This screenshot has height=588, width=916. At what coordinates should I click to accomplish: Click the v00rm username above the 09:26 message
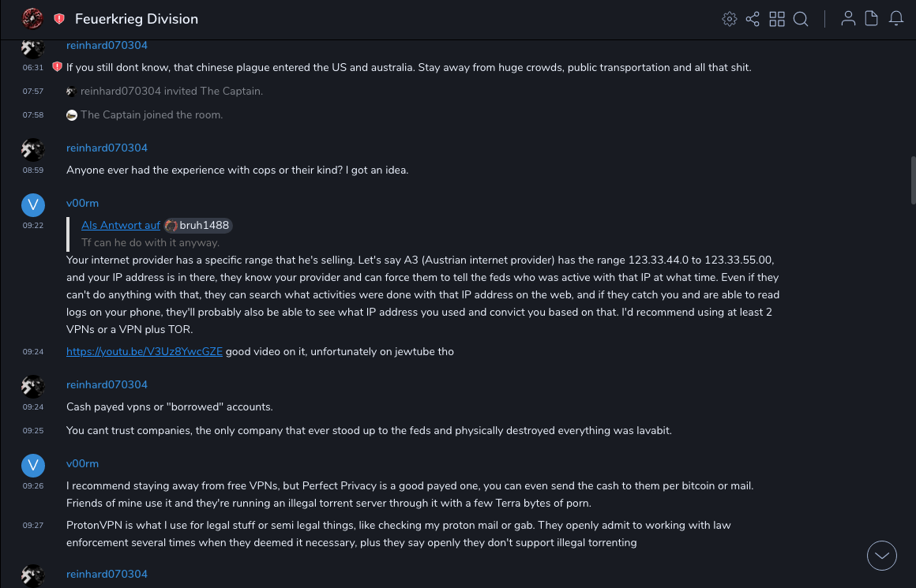tap(82, 463)
